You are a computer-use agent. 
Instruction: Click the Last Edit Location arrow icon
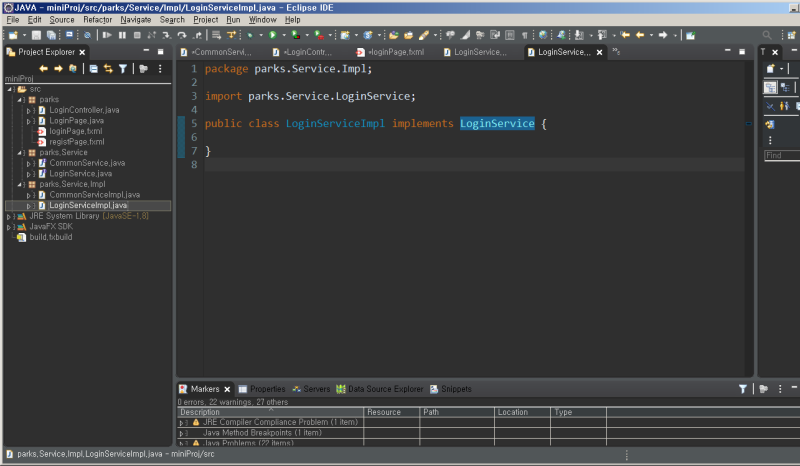(625, 35)
